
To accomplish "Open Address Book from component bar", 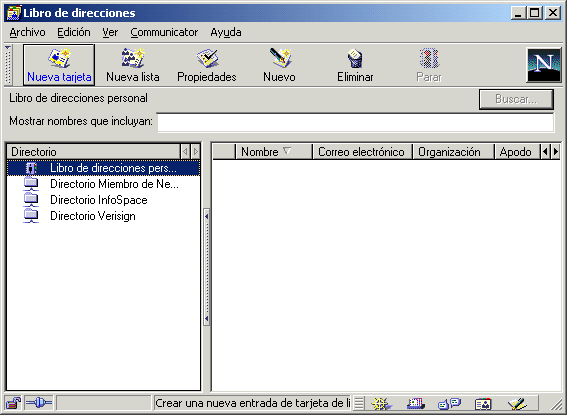I will [483, 403].
